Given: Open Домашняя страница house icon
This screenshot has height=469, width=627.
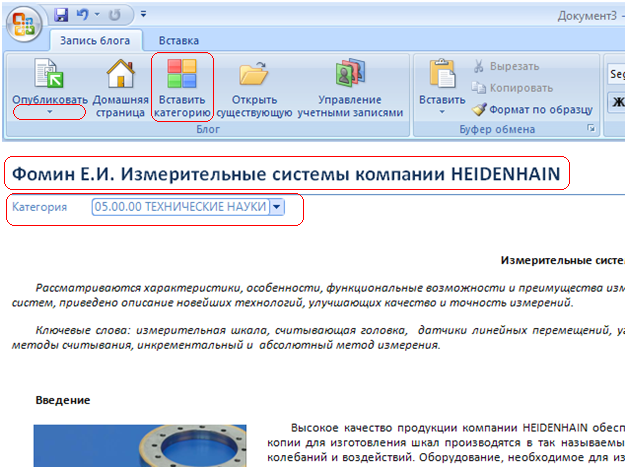Looking at the screenshot, I should [x=120, y=74].
